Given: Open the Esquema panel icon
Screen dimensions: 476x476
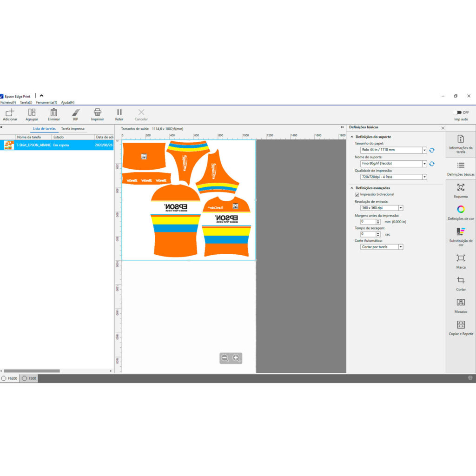Looking at the screenshot, I should pos(461,187).
